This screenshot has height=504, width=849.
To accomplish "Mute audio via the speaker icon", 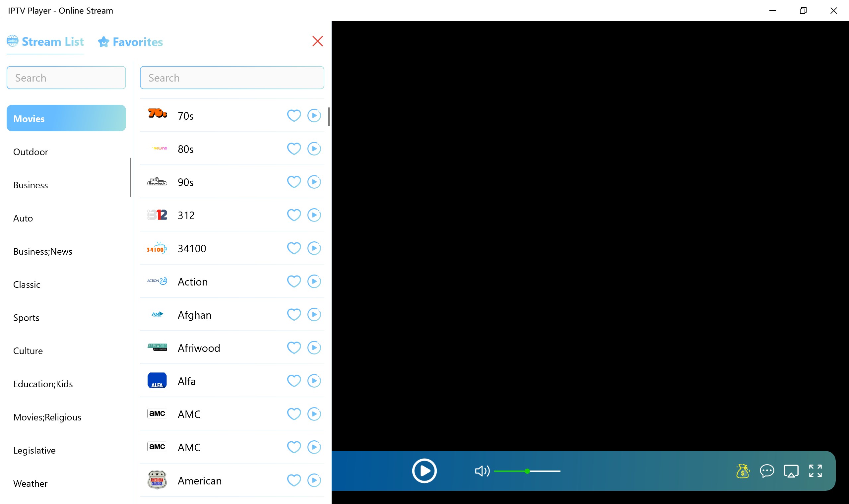I will (482, 471).
